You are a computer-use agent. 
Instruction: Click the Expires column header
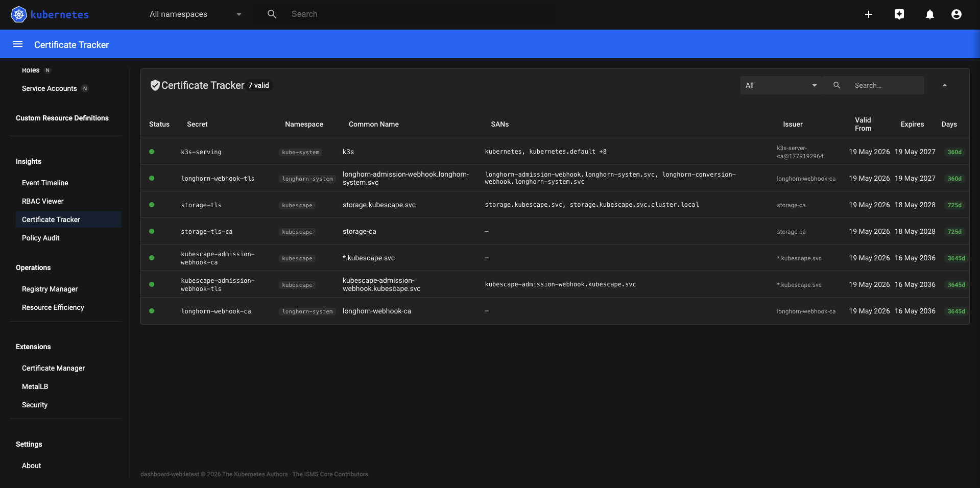[913, 124]
